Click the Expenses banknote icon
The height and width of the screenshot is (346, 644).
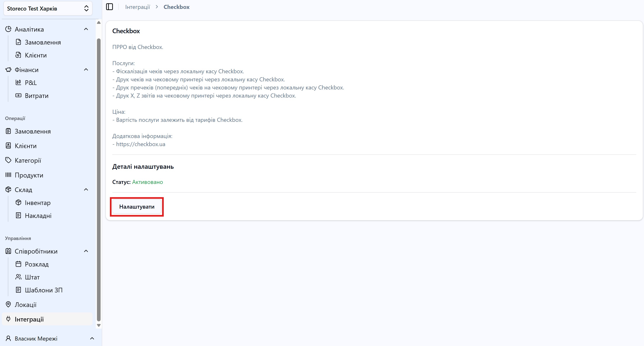(18, 95)
